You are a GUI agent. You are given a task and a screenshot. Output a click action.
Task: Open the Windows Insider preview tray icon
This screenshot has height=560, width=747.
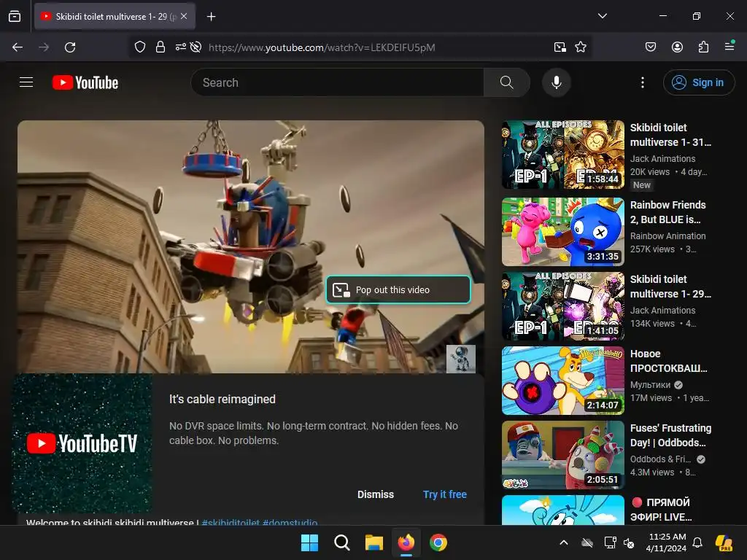(x=724, y=542)
